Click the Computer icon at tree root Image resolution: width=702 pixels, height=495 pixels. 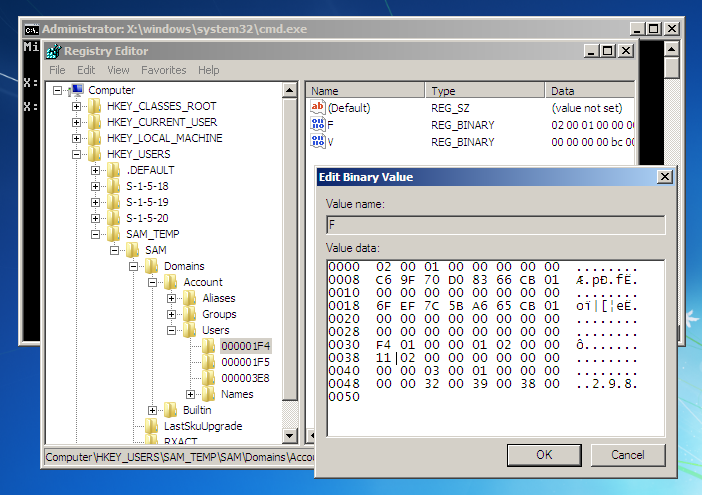76,90
